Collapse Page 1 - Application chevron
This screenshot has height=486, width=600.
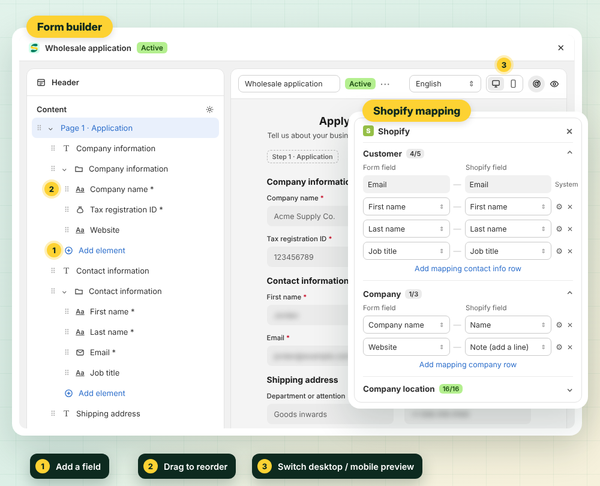tap(51, 129)
